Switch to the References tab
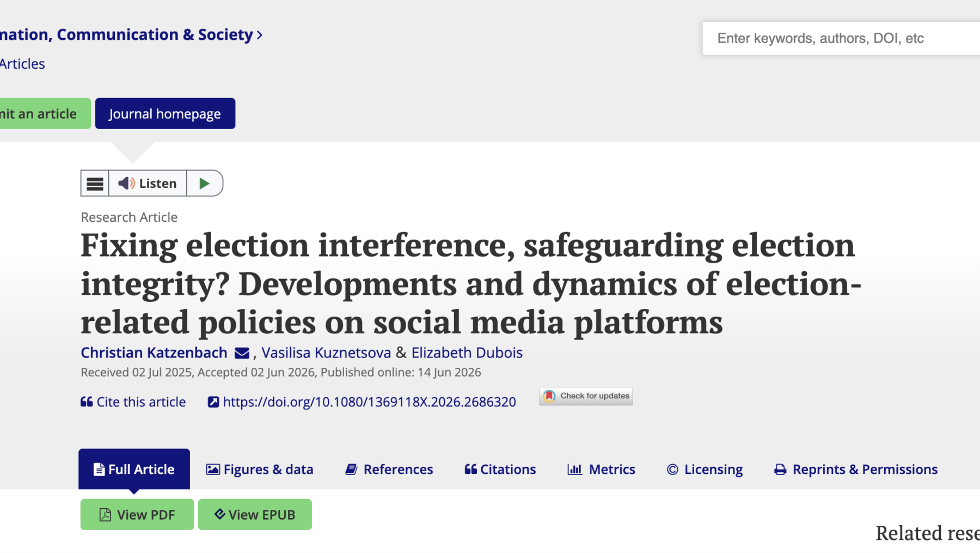The height and width of the screenshot is (553, 980). click(389, 469)
